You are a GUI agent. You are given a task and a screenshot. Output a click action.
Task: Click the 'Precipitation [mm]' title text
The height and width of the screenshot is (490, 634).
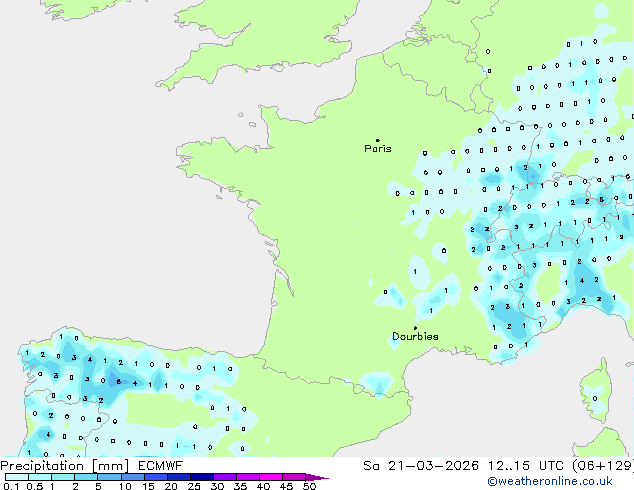pos(65,466)
